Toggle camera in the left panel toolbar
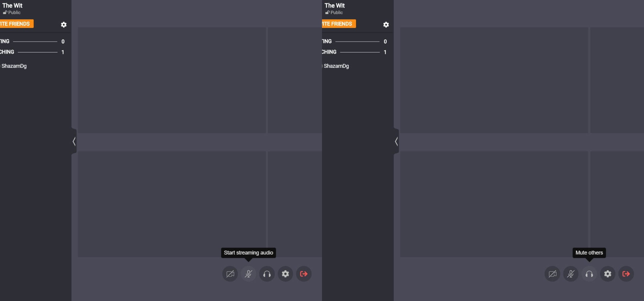Image resolution: width=644 pixels, height=301 pixels. tap(230, 274)
